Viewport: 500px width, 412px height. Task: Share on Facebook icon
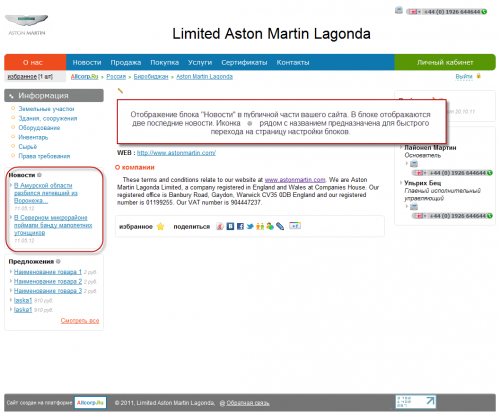(240, 226)
